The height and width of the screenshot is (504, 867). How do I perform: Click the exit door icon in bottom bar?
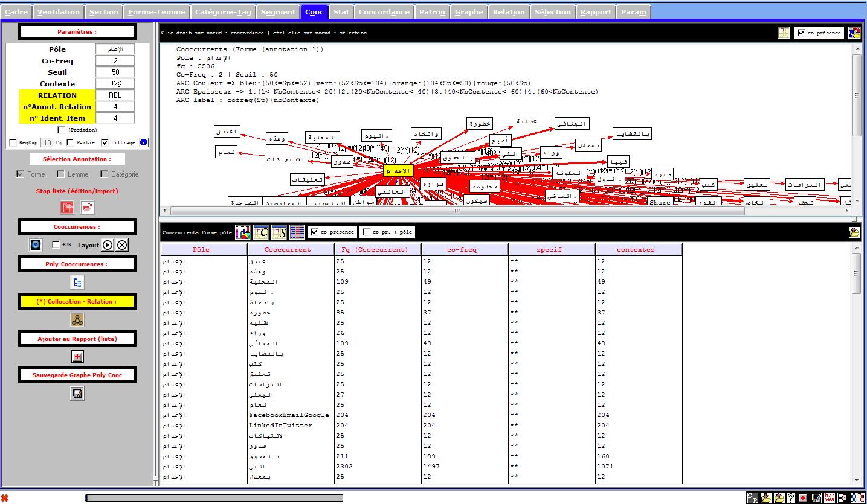coord(842,498)
